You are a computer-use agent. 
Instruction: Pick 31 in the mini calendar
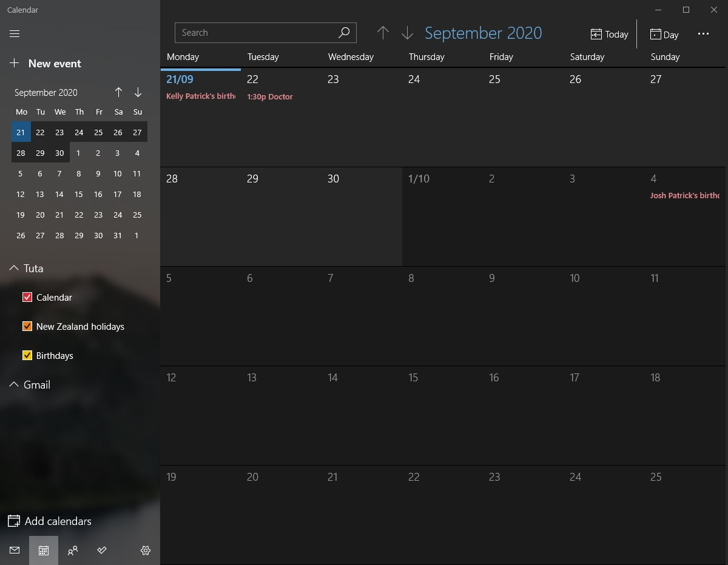pyautogui.click(x=118, y=235)
